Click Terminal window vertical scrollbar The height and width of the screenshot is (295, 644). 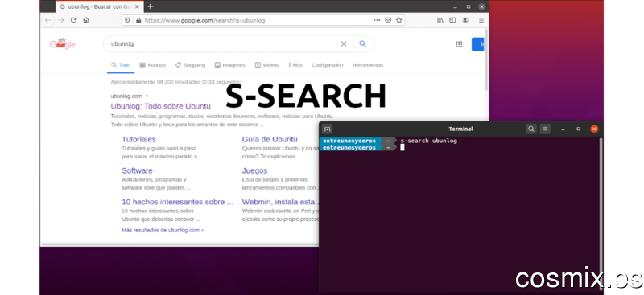click(x=601, y=213)
